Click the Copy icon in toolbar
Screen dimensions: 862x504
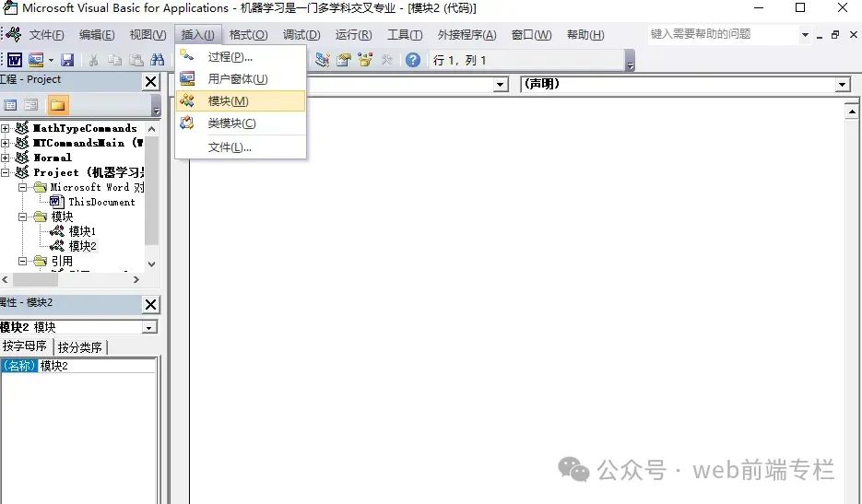115,60
